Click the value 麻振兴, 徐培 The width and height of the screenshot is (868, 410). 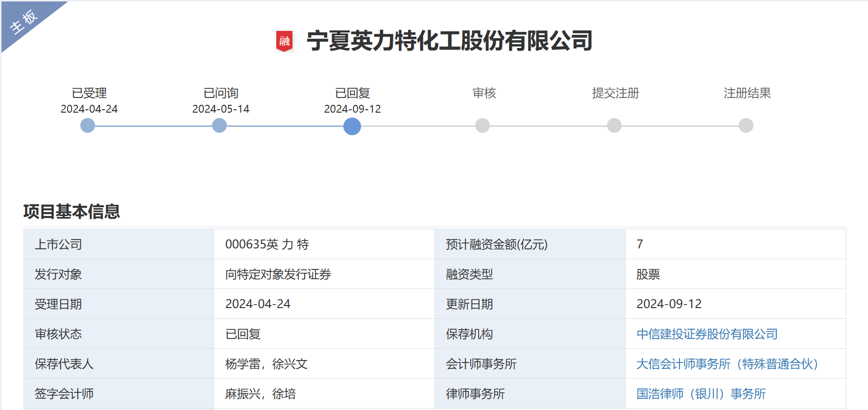coord(261,394)
